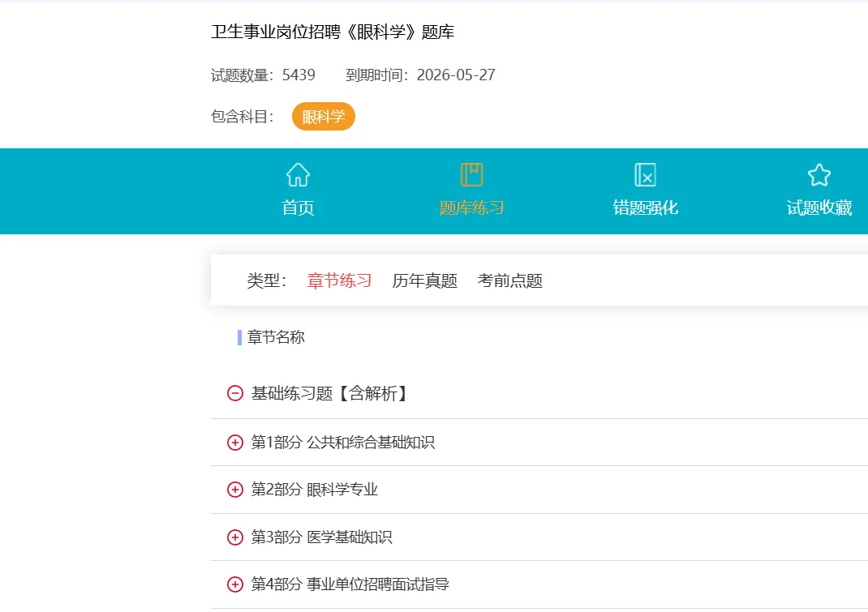Click the orange 眼科学 subject badge

pyautogui.click(x=324, y=116)
